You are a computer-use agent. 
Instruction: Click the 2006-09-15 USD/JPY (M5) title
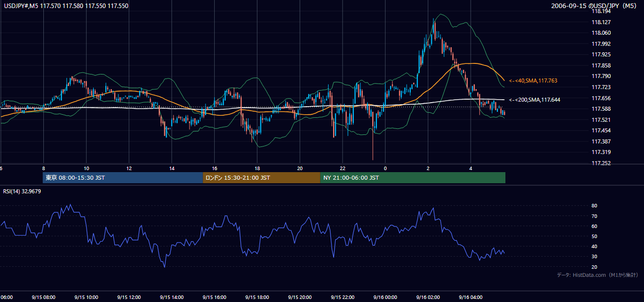[x=595, y=6]
